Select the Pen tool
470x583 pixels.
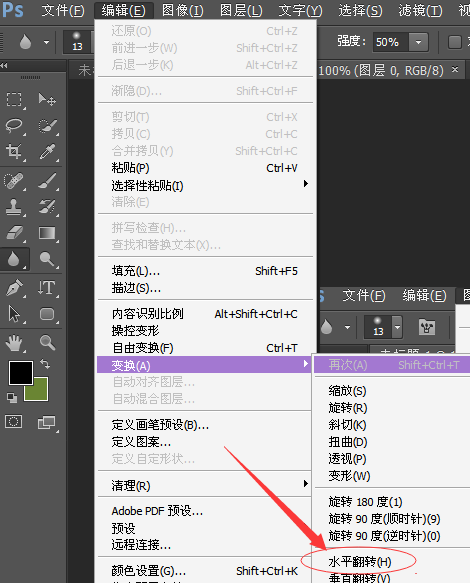[14, 288]
